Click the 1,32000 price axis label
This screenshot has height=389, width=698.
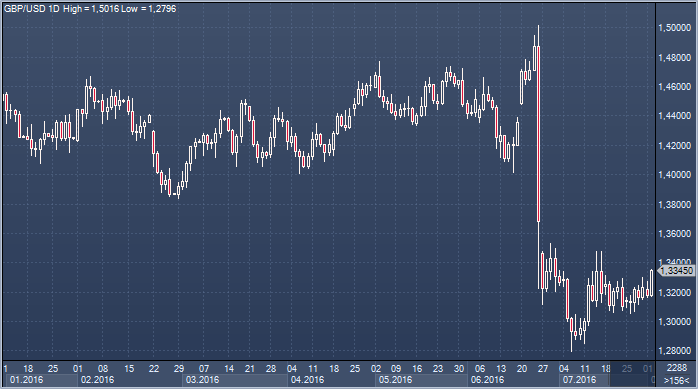point(674,292)
